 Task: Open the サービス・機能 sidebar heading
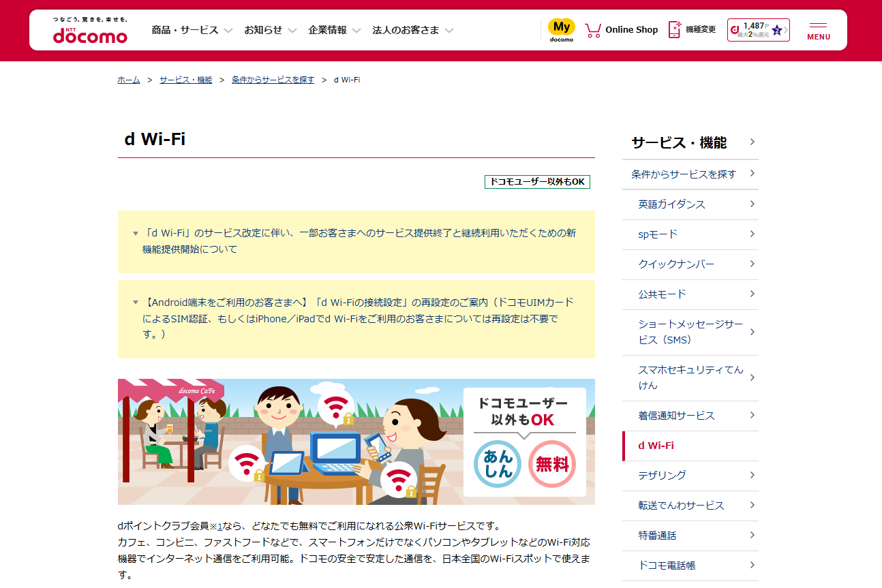click(x=690, y=142)
